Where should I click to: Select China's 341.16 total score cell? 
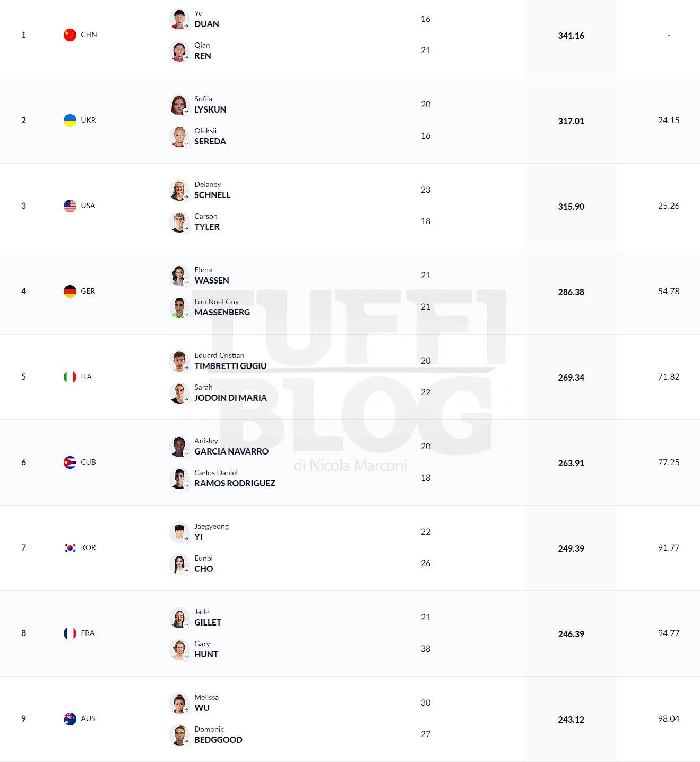(571, 36)
